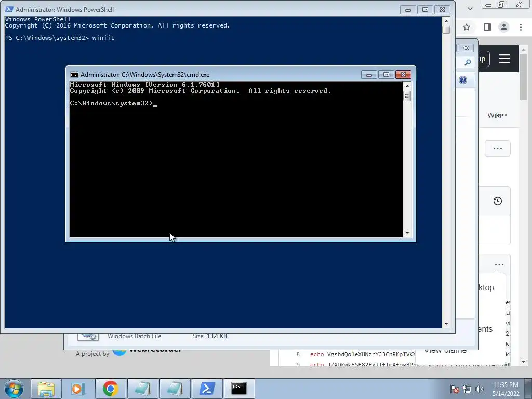Close the Explorer window behind PowerShell

click(x=465, y=48)
